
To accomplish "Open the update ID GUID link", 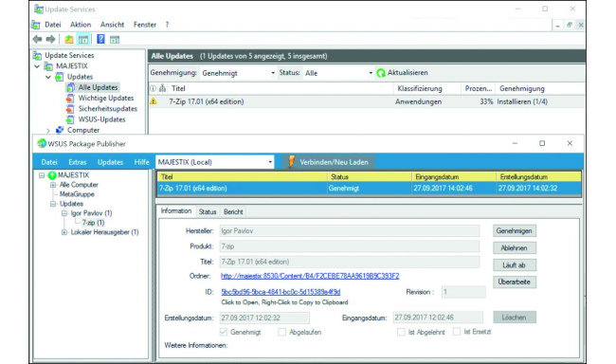I will click(x=281, y=292).
